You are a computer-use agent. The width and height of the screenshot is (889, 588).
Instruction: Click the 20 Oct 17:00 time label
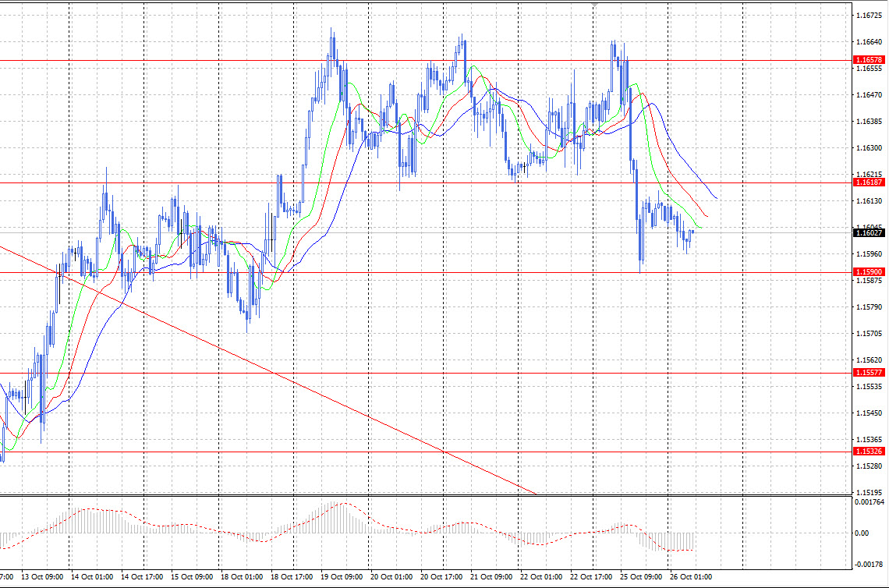(x=441, y=576)
